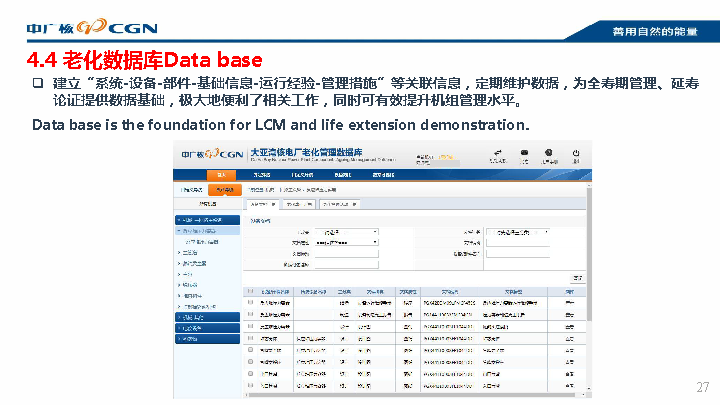
Task: Open the second dropdown in left search column
Action: [x=346, y=242]
